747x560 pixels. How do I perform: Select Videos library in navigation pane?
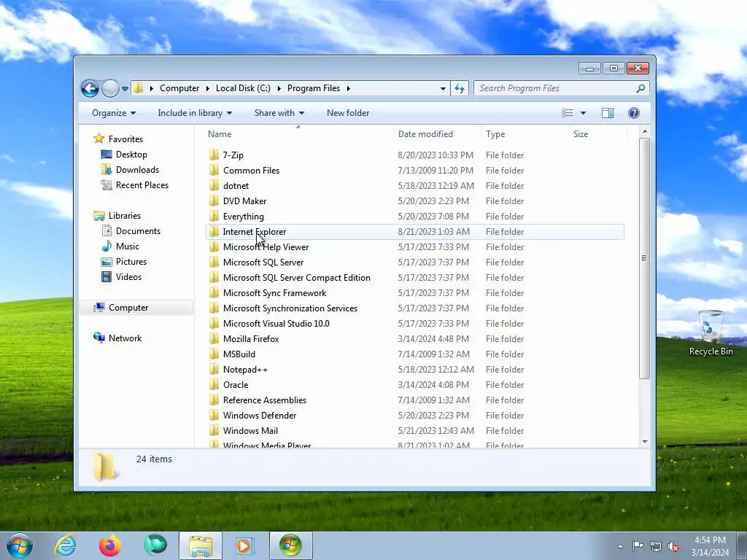(128, 276)
